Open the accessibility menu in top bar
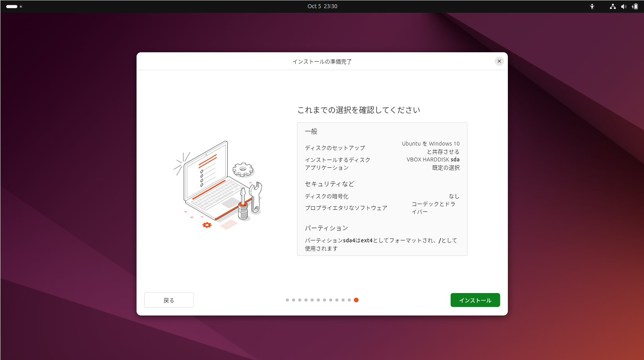This screenshot has height=360, width=644. [592, 7]
